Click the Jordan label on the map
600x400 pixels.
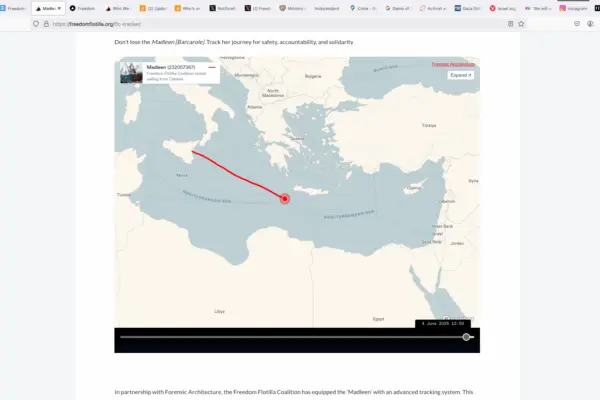coord(457,243)
